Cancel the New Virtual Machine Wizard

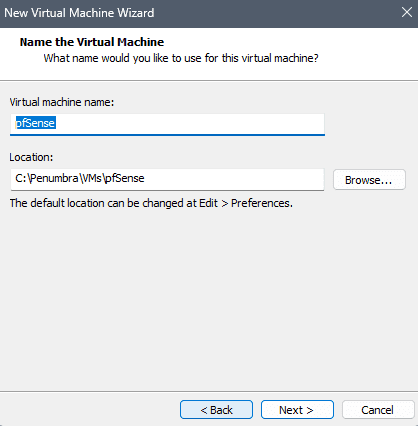click(x=378, y=410)
